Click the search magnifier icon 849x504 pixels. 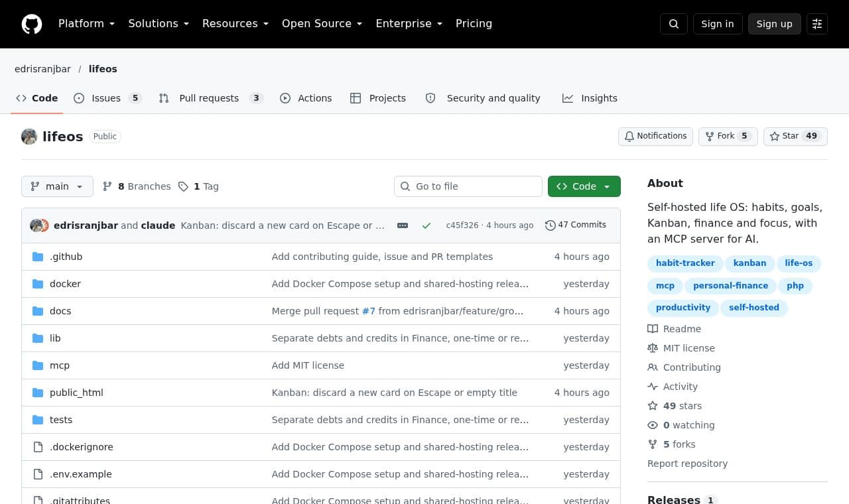coord(674,24)
